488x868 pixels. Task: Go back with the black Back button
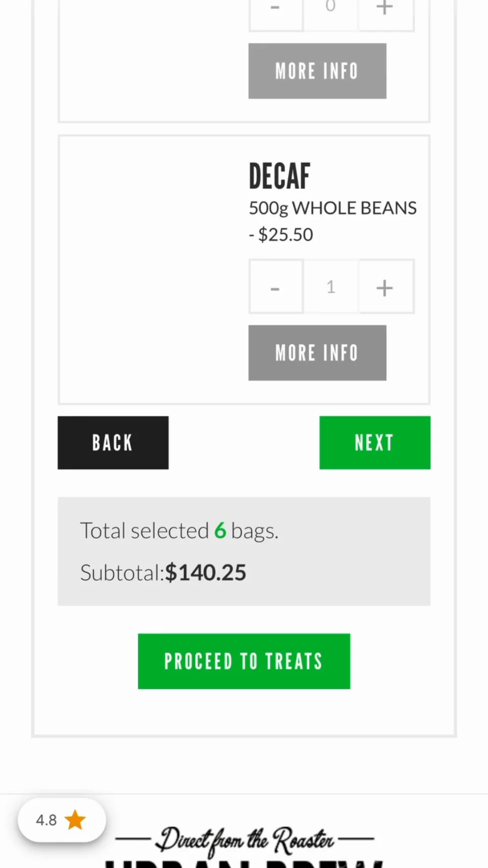point(113,443)
